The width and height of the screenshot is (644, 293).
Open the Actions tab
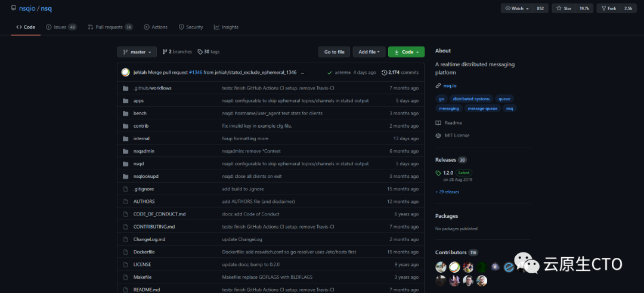point(156,27)
